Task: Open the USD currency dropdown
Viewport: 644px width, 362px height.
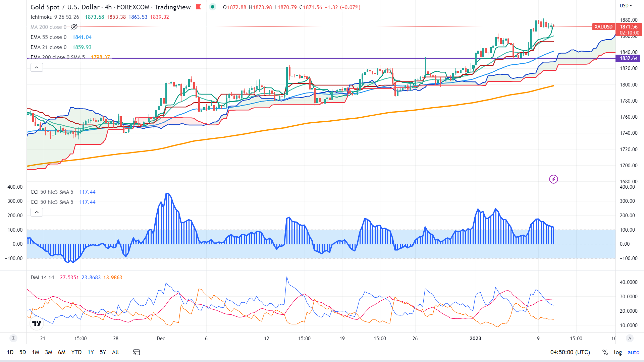Action: (x=626, y=6)
